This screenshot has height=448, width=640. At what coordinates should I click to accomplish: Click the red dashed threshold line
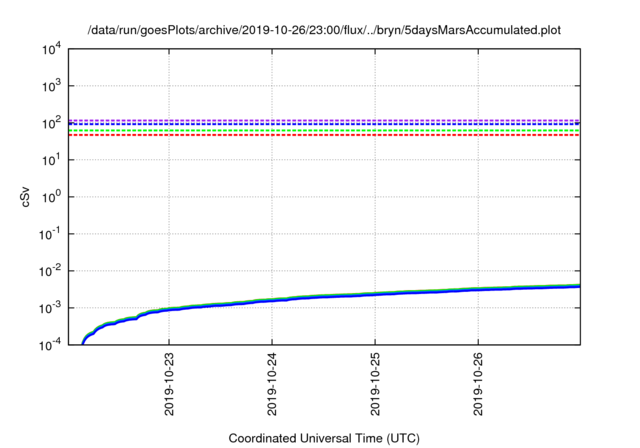324,135
